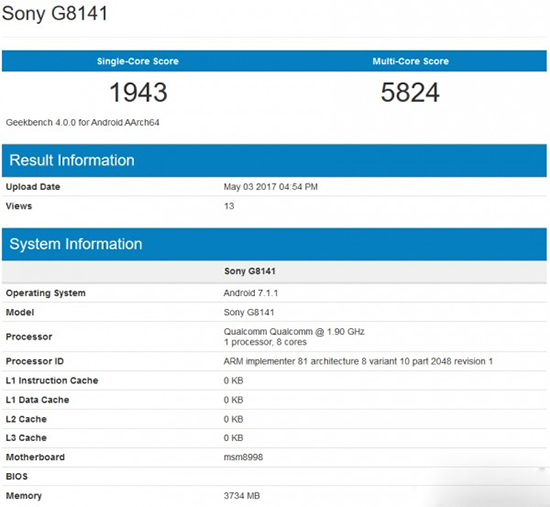Image resolution: width=550 pixels, height=507 pixels.
Task: Click the L3 Cache label
Action: click(26, 438)
